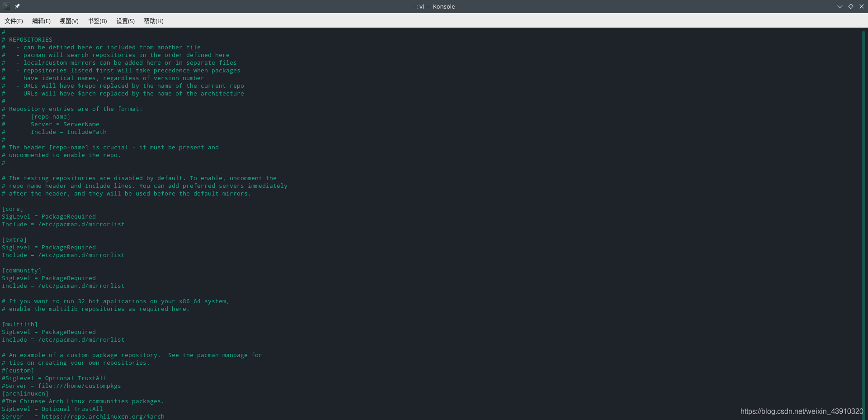Viewport: 868px width, 420px height.
Task: Minimize the Konsole window
Action: pos(840,6)
